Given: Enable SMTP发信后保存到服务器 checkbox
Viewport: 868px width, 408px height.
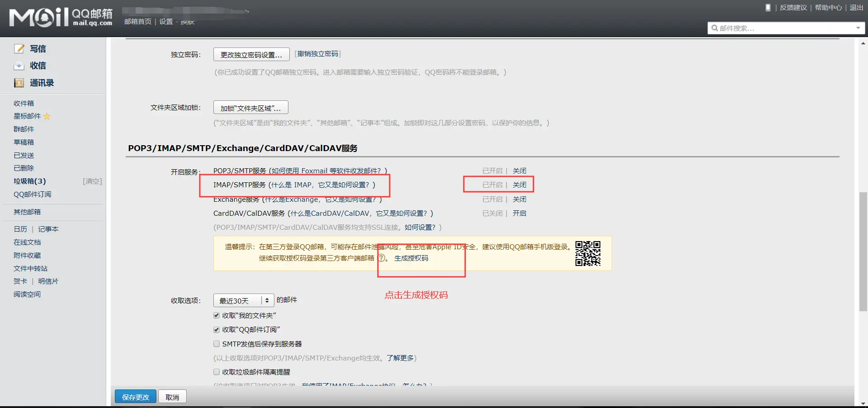Looking at the screenshot, I should pyautogui.click(x=217, y=344).
